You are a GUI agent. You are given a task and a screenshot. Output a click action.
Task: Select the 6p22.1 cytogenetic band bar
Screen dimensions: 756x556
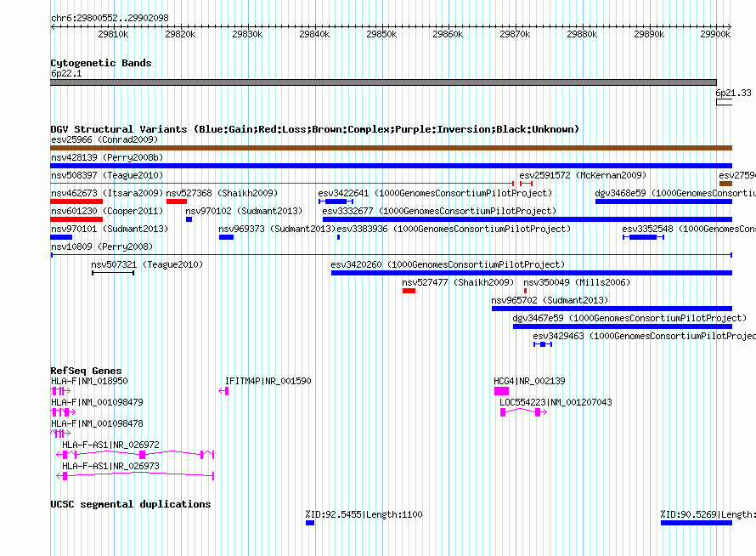tap(383, 82)
